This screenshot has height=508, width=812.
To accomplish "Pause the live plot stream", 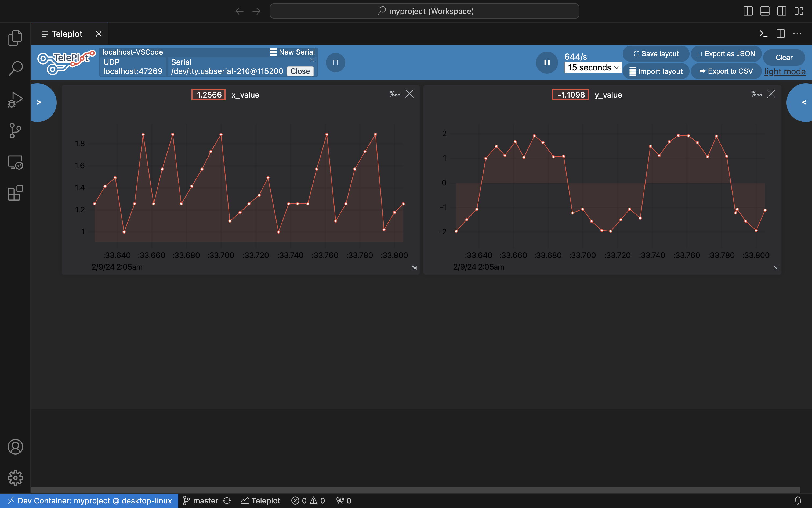I will (547, 62).
